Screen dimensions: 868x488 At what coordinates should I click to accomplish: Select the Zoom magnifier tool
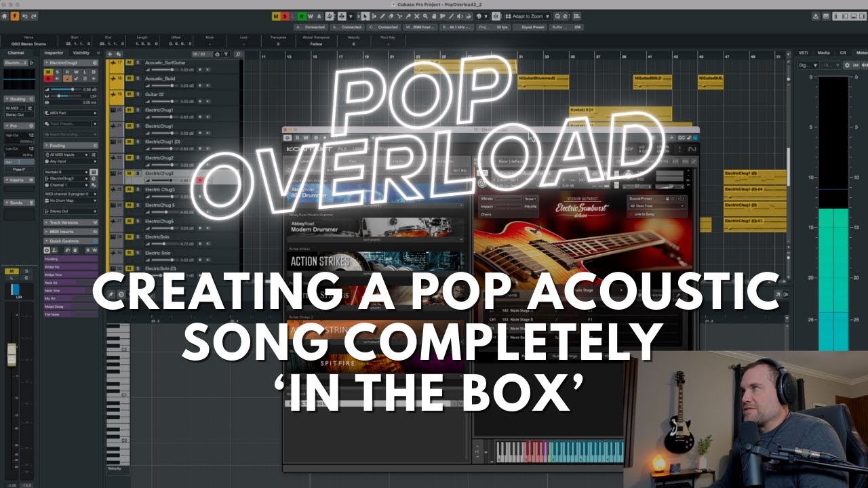(x=425, y=16)
